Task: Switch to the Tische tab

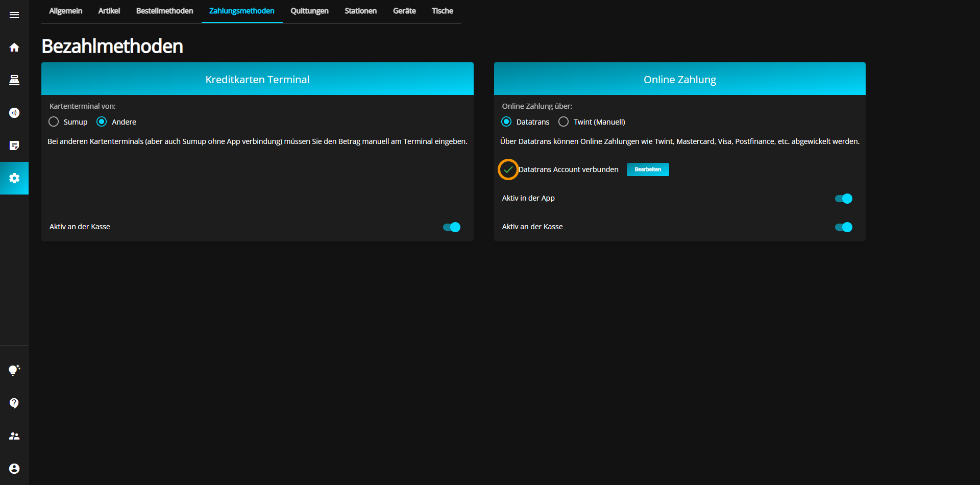Action: click(443, 11)
